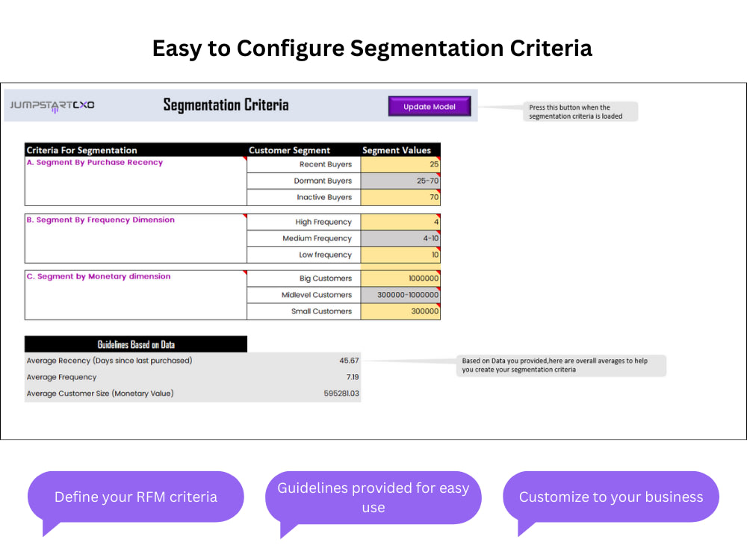The image size is (747, 560).
Task: Click the Define your RFM criteria bubble
Action: 136,496
